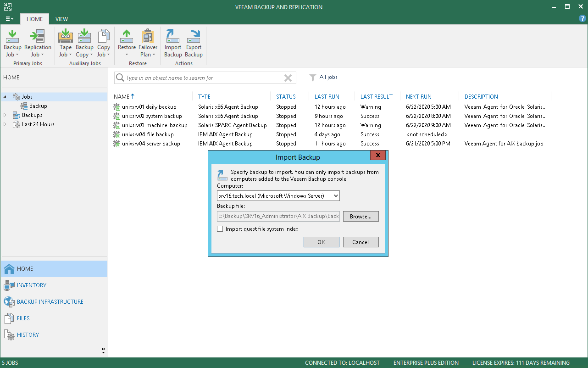Clear the search box with the X icon
Image resolution: width=588 pixels, height=368 pixels.
(x=288, y=78)
